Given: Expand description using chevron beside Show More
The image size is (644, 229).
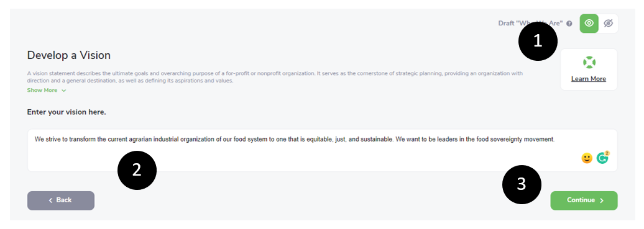Looking at the screenshot, I should (x=63, y=91).
